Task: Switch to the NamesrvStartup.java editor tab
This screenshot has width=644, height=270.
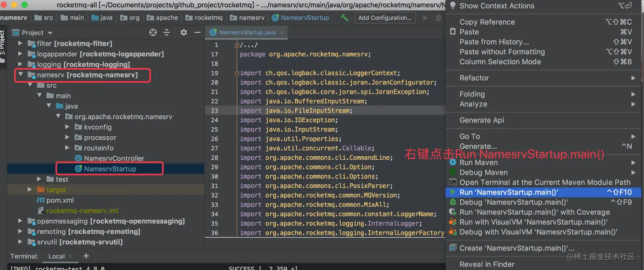Action: (247, 32)
